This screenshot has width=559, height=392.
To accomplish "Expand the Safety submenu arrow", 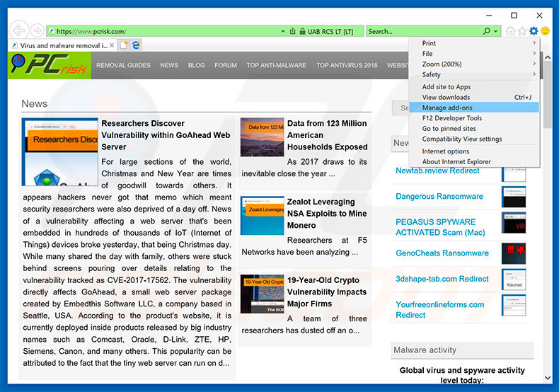I will coord(534,74).
